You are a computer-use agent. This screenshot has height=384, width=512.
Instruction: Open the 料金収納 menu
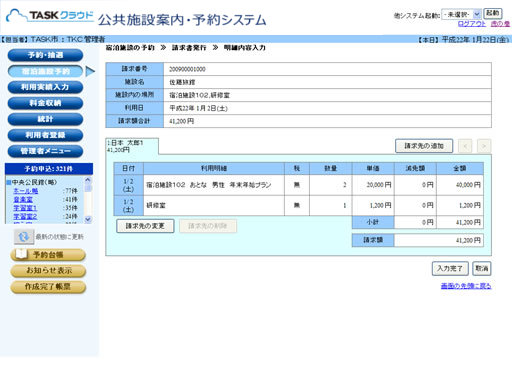click(x=45, y=103)
